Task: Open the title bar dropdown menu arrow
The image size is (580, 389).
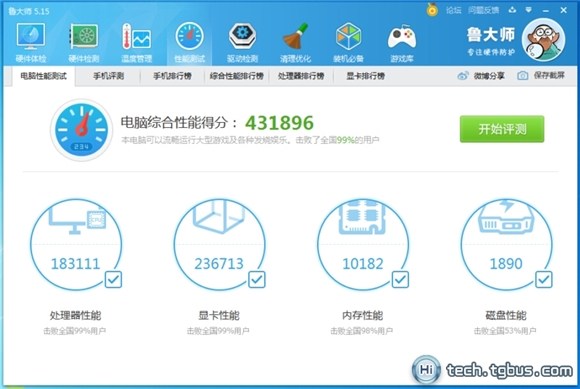Action: [529, 10]
